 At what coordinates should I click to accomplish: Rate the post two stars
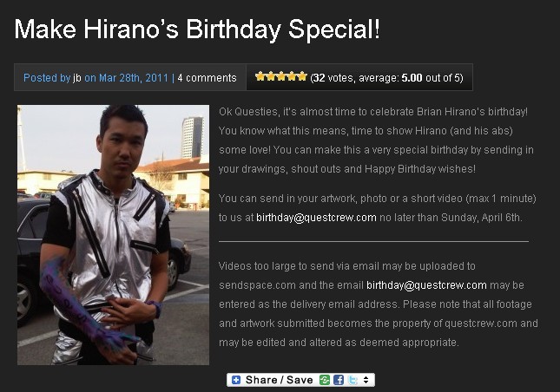point(271,76)
